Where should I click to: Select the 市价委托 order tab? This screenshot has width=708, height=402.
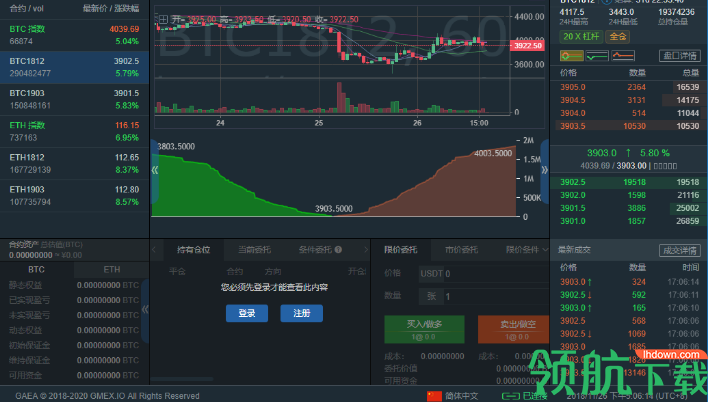461,249
